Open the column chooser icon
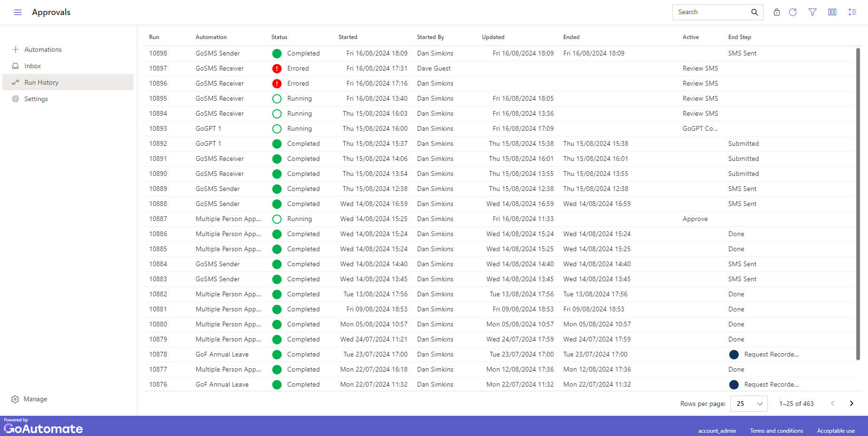Screen dimensions: 868x436 pyautogui.click(x=832, y=12)
